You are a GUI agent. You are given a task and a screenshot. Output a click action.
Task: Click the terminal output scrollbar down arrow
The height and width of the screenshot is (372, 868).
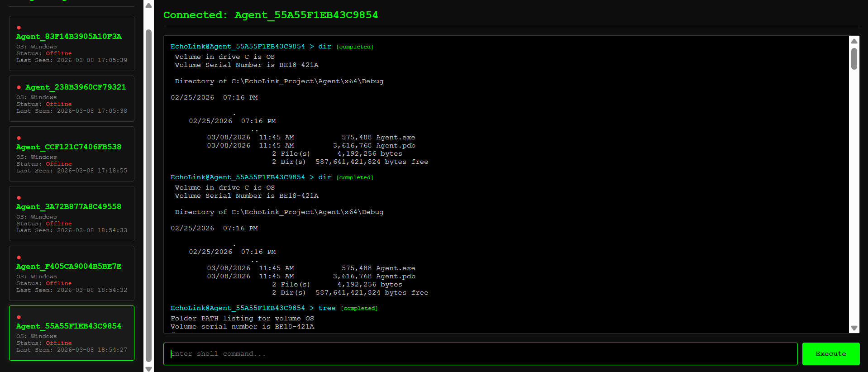click(x=854, y=328)
